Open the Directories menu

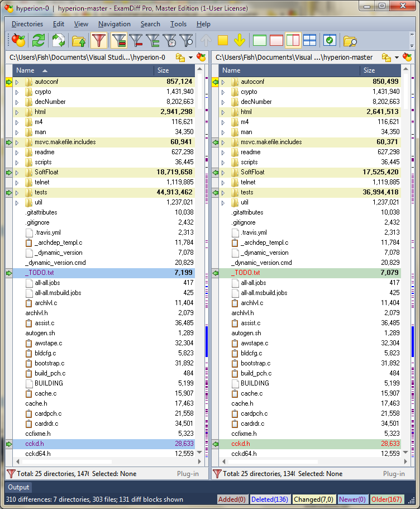click(x=27, y=24)
